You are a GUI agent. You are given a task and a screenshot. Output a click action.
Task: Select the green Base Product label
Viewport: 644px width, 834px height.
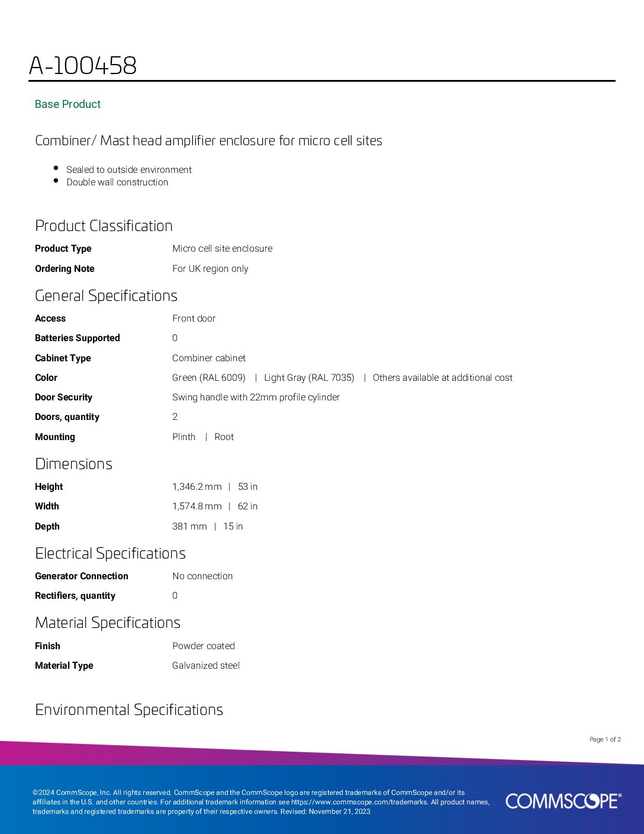pos(67,104)
